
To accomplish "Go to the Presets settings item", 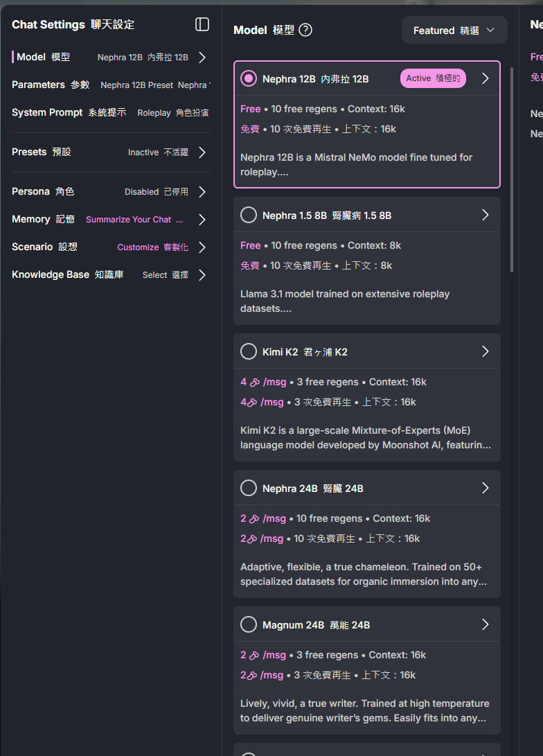I will click(111, 152).
